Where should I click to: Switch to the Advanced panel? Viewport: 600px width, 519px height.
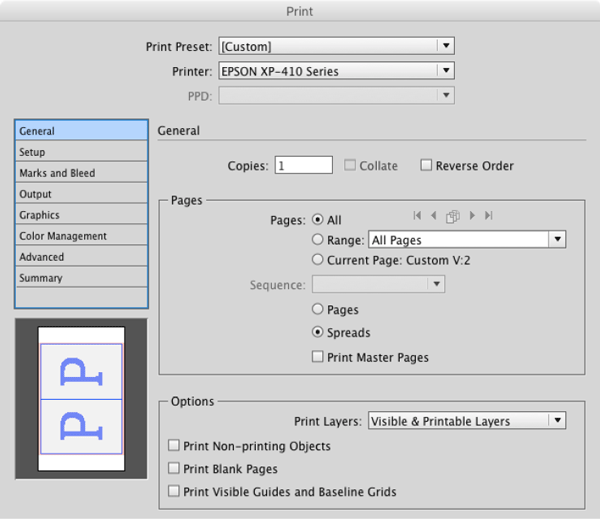pyautogui.click(x=81, y=257)
